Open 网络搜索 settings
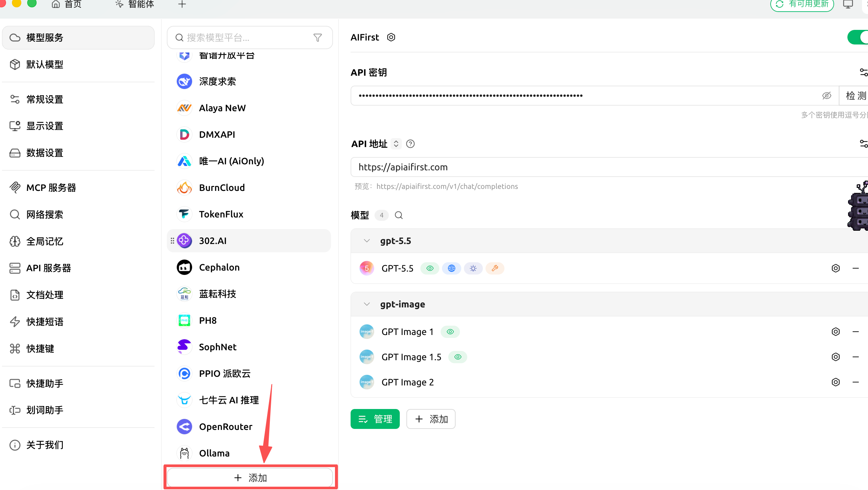 point(78,215)
